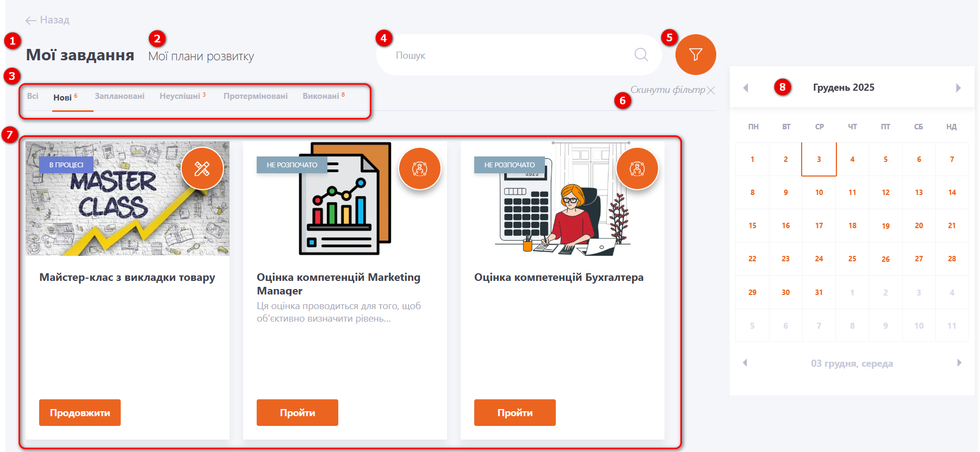Image resolution: width=980 pixels, height=452 pixels.
Task: Select December 17 in the calendar
Action: coord(818,225)
